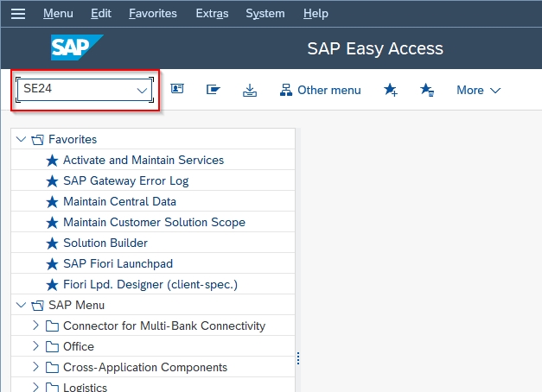Collapse the SAP Menu folder
The height and width of the screenshot is (392, 542).
[x=21, y=305]
